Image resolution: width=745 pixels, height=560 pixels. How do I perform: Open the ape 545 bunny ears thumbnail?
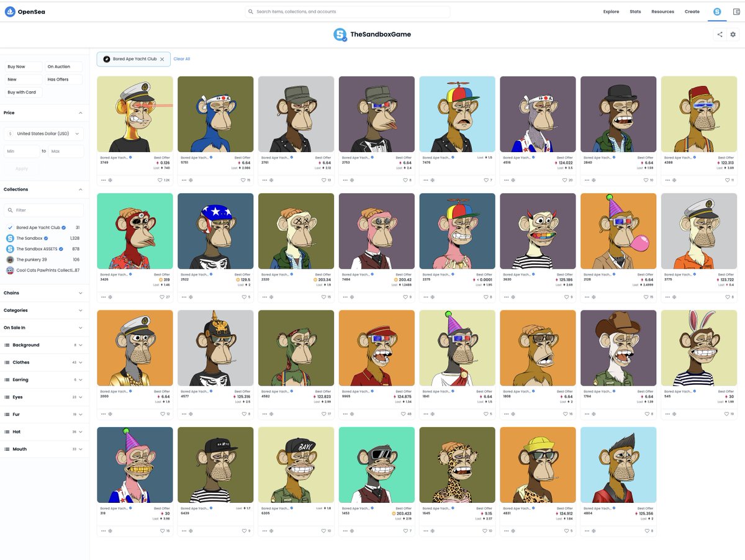point(699,348)
